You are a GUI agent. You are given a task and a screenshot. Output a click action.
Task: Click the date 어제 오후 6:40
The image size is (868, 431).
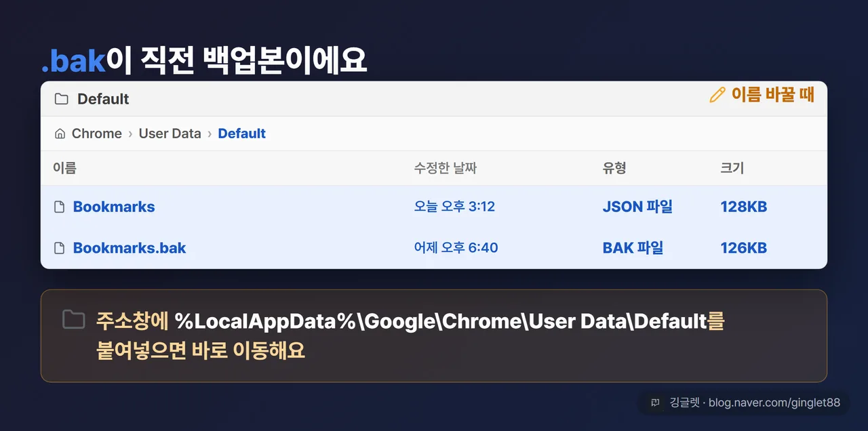click(x=456, y=247)
